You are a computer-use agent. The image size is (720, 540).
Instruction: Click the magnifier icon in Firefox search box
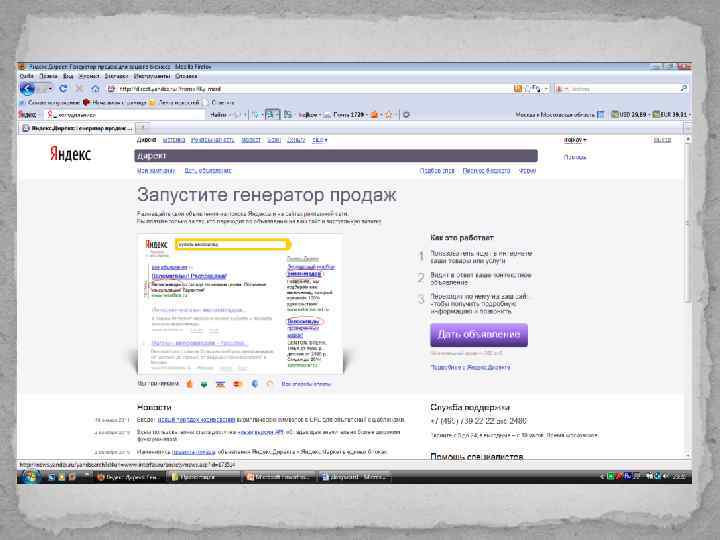(683, 89)
